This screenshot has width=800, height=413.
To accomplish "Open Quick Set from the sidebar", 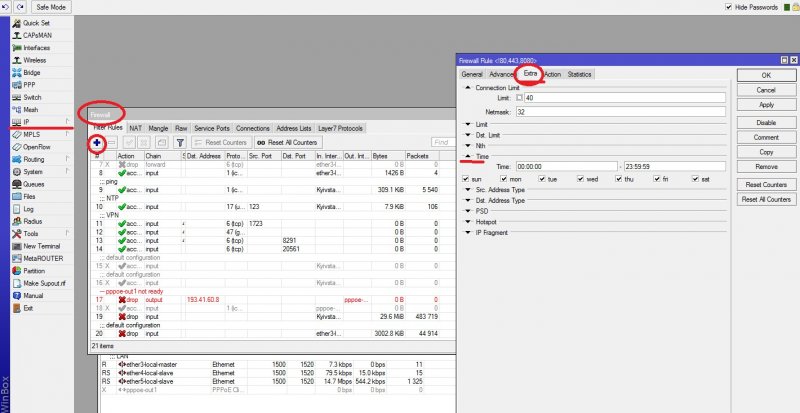I will 36,23.
